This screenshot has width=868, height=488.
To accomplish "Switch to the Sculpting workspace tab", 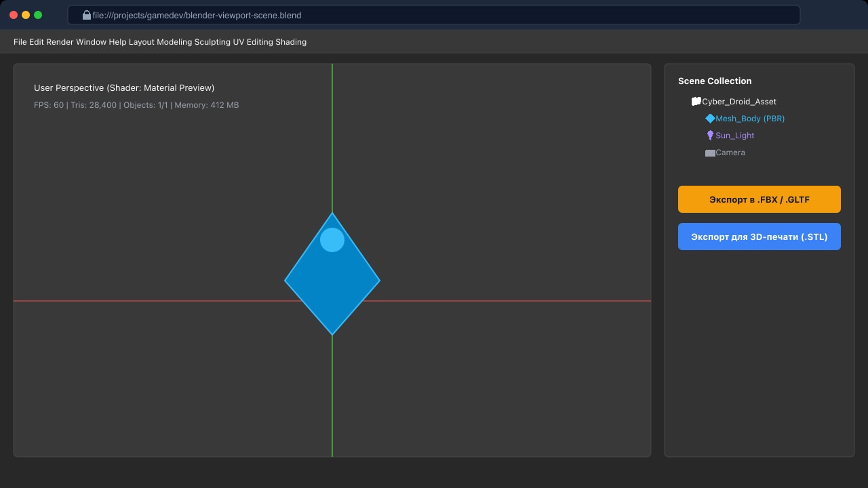I will (x=212, y=42).
